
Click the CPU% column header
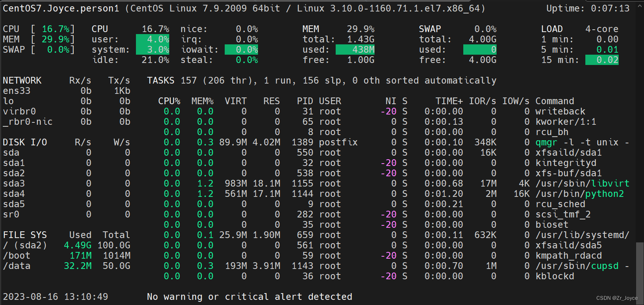click(169, 101)
